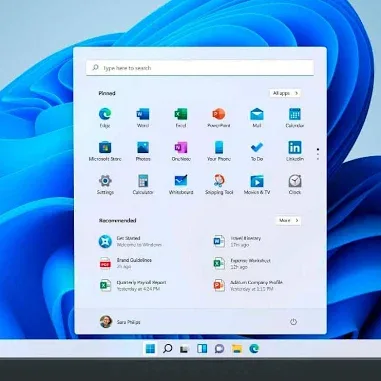
Task: Open the Whiteboard app
Action: tap(181, 184)
